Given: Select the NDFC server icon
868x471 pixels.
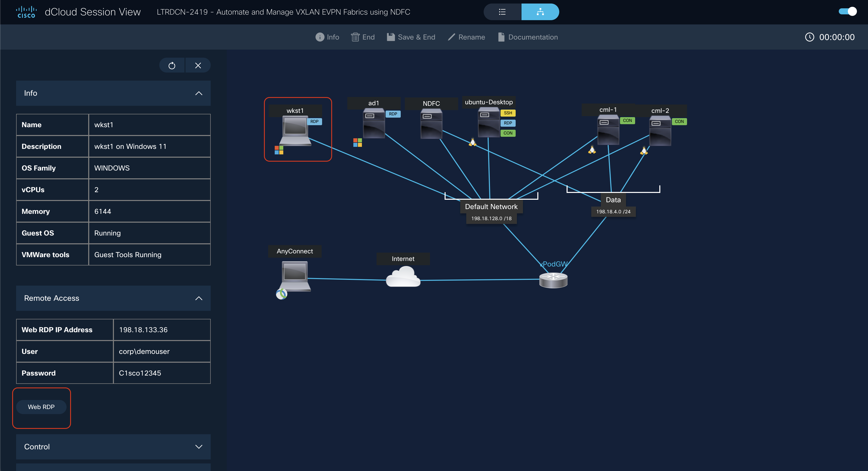Looking at the screenshot, I should (x=431, y=124).
